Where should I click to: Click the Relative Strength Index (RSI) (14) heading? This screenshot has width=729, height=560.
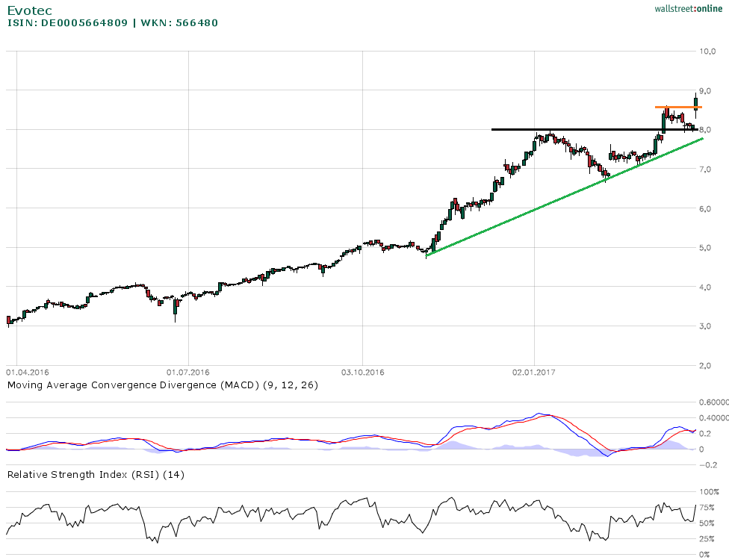coord(96,474)
